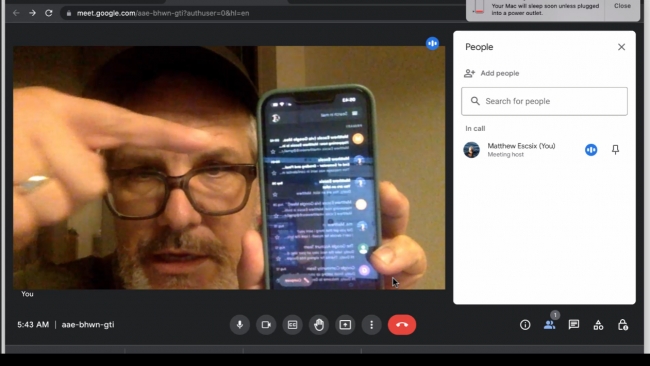Click the 'In call' section label
This screenshot has width=650, height=366.
click(475, 128)
